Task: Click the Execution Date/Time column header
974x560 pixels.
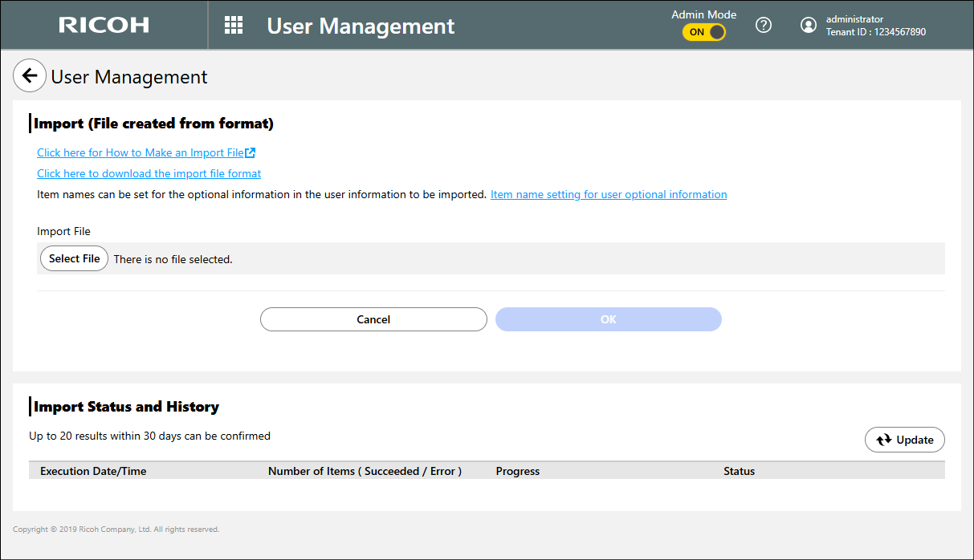Action: pos(93,471)
